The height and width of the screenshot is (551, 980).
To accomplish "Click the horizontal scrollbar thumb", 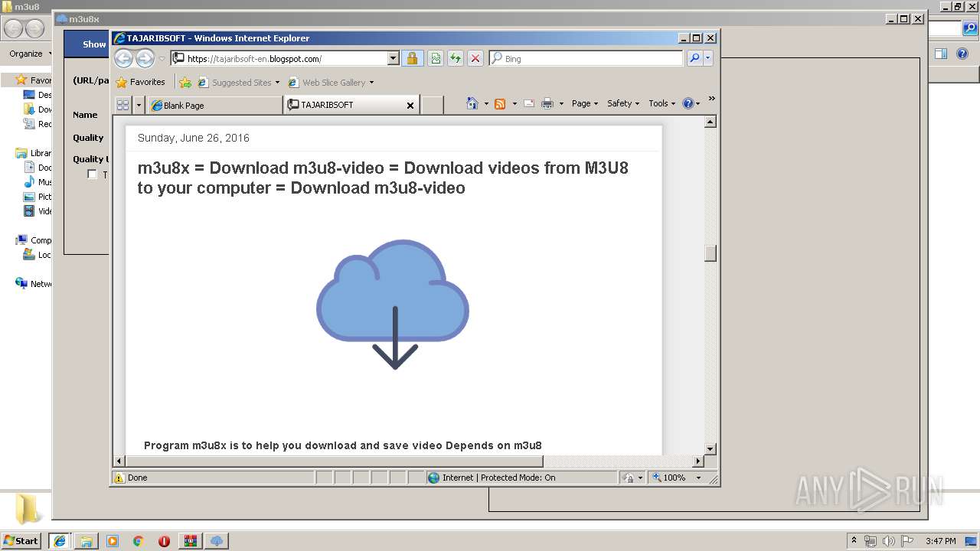I will pos(334,461).
